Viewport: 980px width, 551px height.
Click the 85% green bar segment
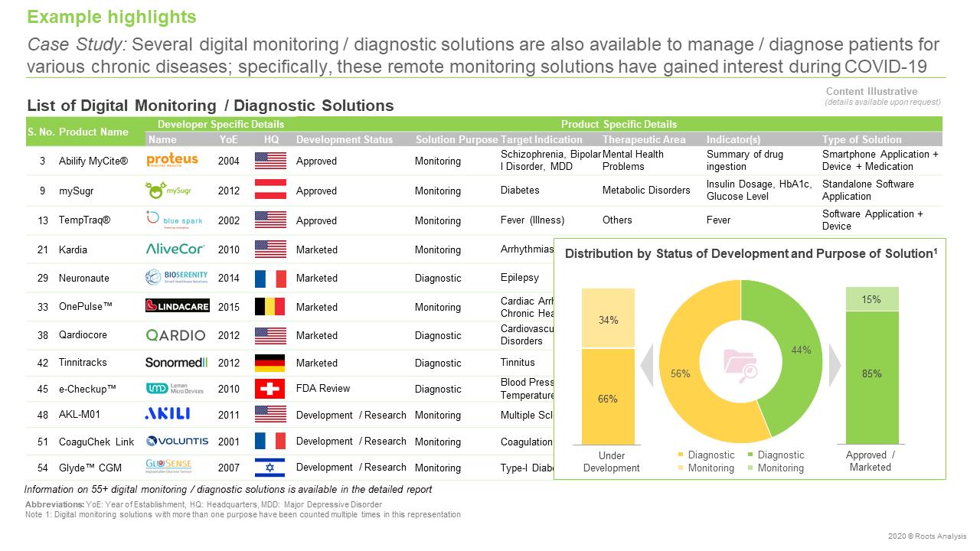(x=872, y=377)
